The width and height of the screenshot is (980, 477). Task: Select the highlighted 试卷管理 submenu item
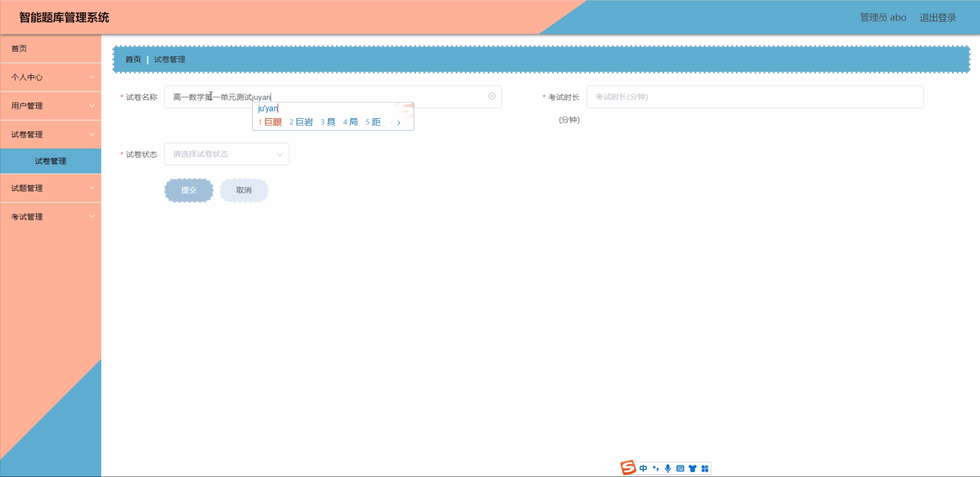tap(51, 161)
